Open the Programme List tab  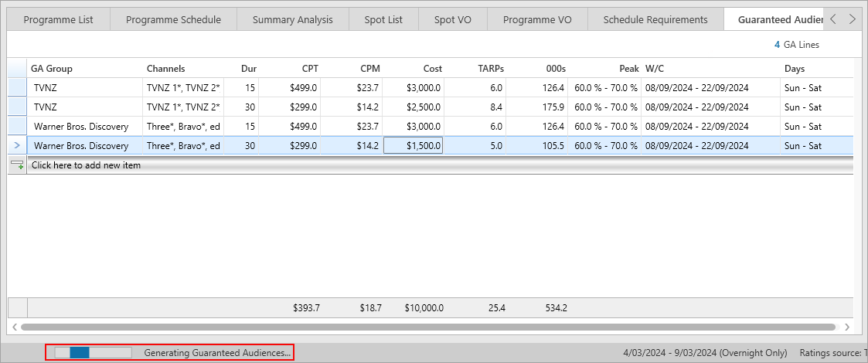pyautogui.click(x=59, y=20)
